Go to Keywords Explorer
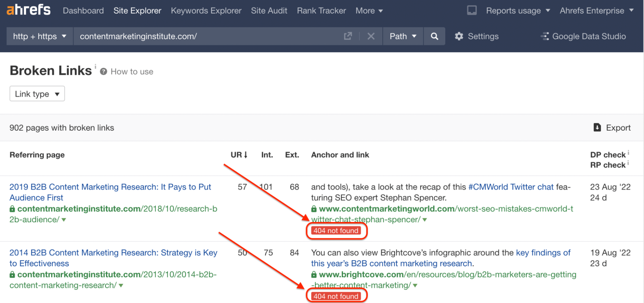Viewport: 644px width, 303px height. point(206,11)
